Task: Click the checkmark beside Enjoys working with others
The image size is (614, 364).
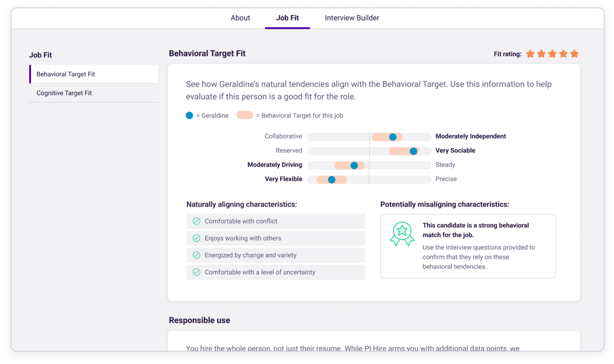Action: tap(196, 238)
